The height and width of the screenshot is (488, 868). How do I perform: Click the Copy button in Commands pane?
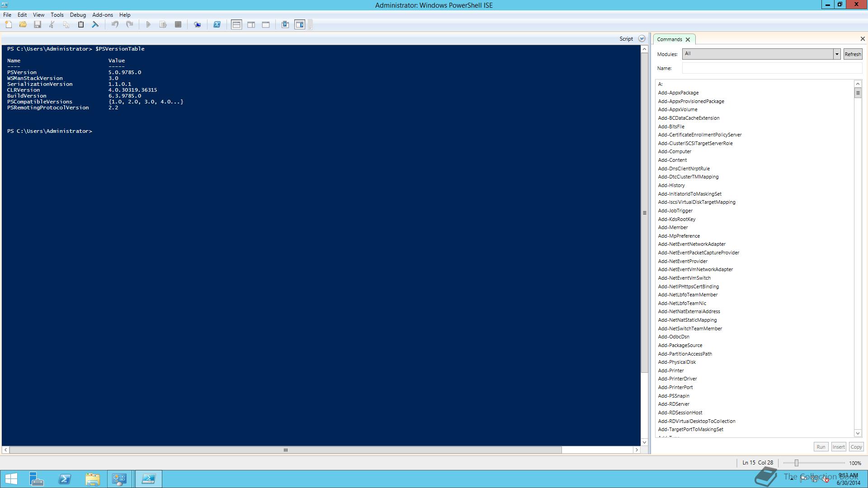(856, 447)
